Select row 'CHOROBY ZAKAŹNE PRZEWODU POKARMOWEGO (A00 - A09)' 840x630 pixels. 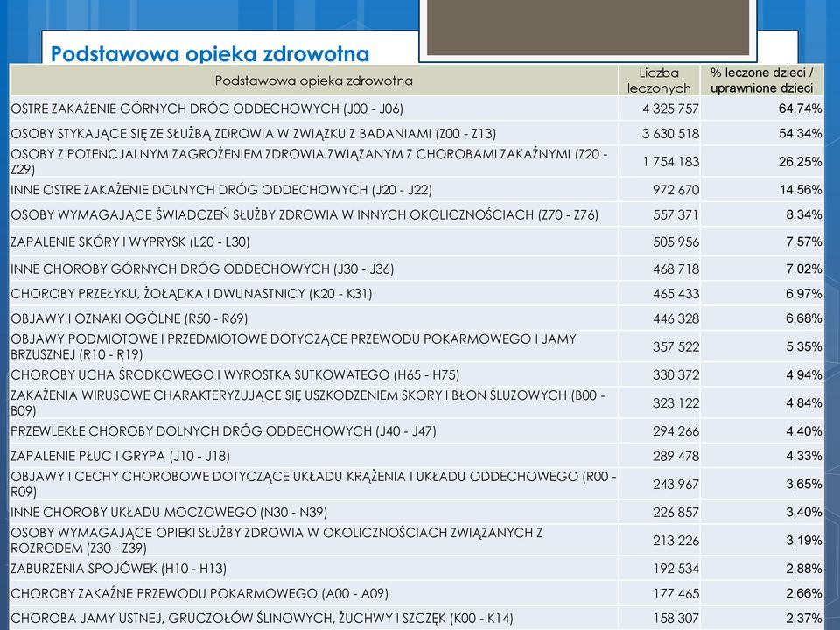416,593
